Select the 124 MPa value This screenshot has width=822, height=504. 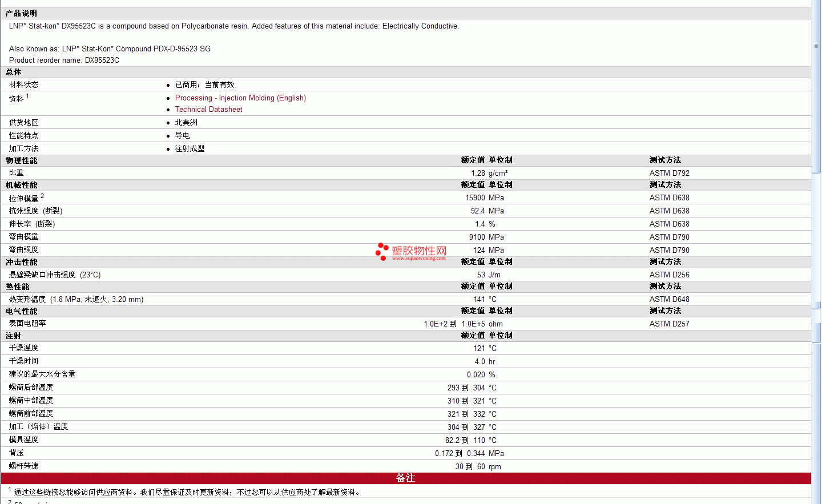489,251
